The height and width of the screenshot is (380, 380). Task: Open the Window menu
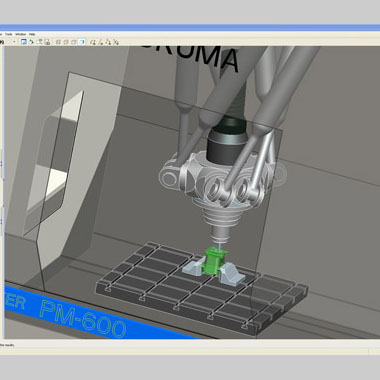point(21,34)
